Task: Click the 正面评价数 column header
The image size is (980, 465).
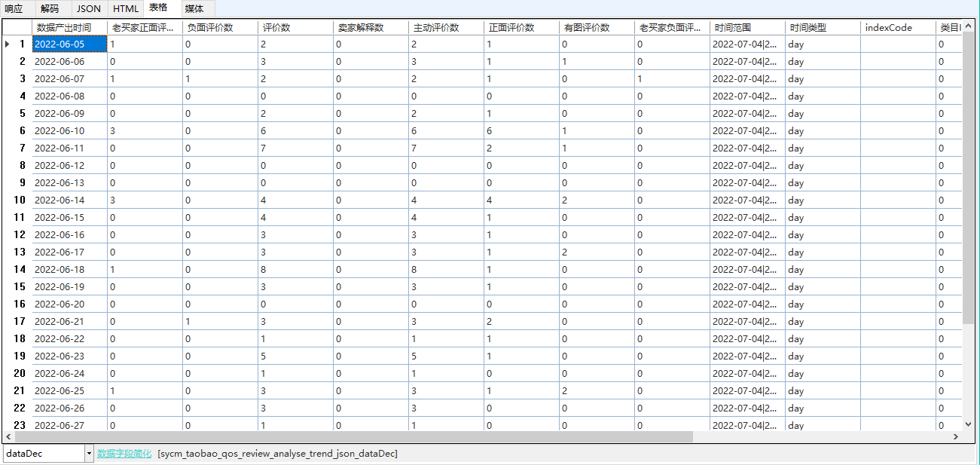Action: (x=521, y=28)
